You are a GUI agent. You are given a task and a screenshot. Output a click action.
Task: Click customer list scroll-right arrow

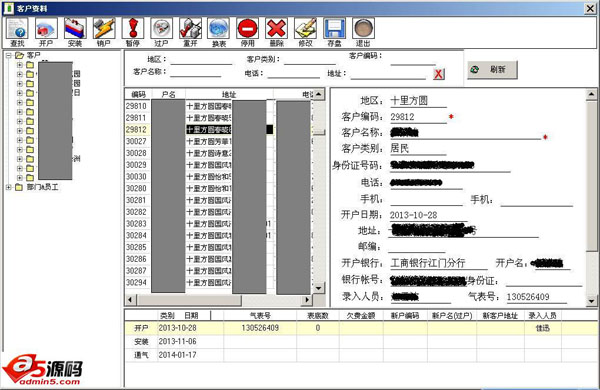[x=307, y=300]
